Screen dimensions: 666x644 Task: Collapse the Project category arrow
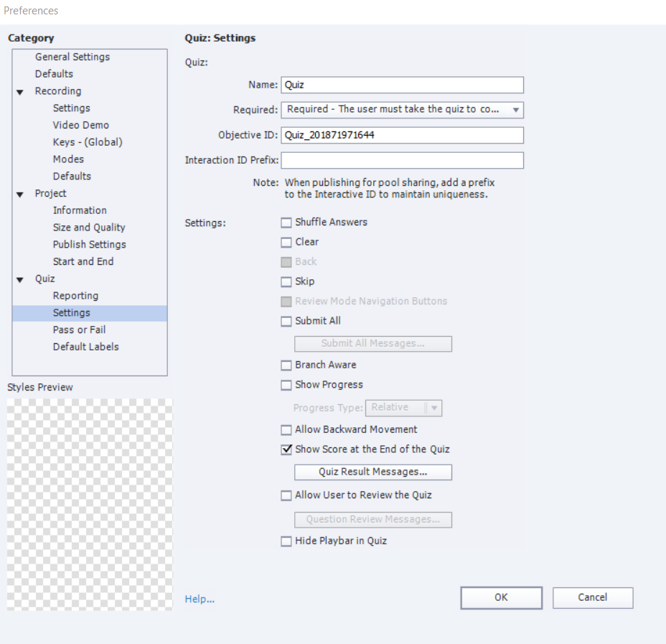(20, 195)
